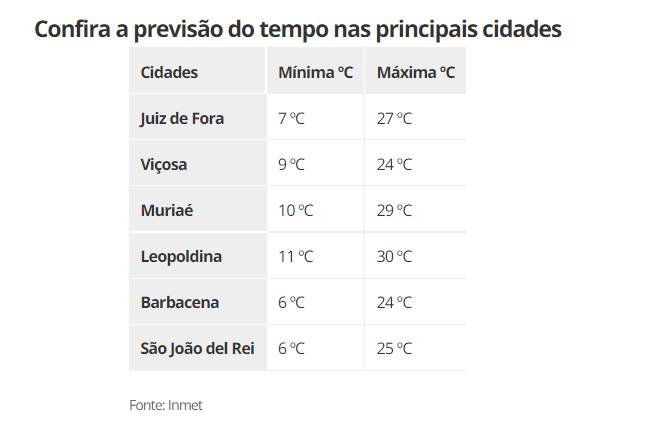Click São João del Rei's maximum 25 °C

394,348
